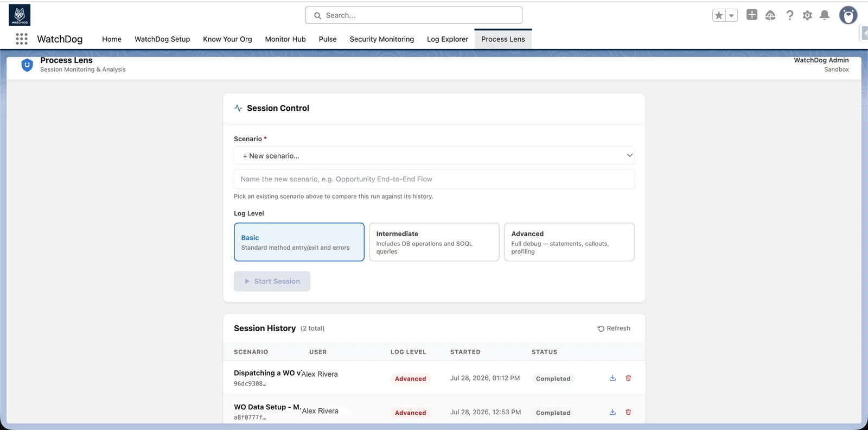
Task: Open the Trailhead guidance icon
Action: coord(770,15)
